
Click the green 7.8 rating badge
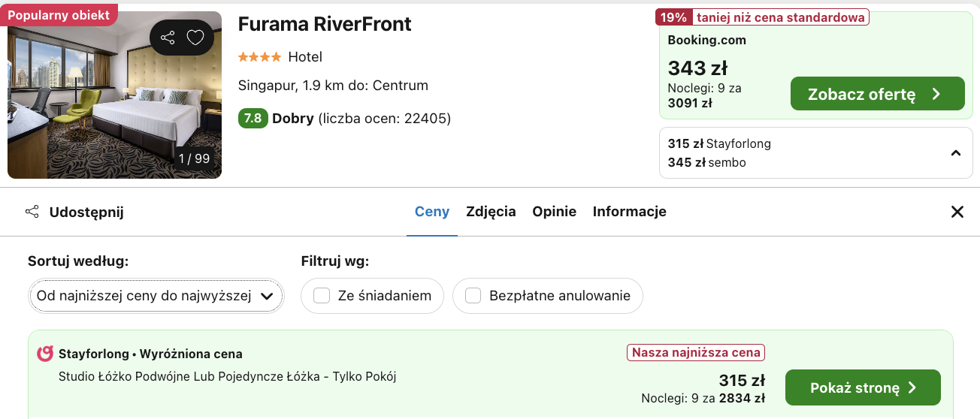click(x=253, y=119)
